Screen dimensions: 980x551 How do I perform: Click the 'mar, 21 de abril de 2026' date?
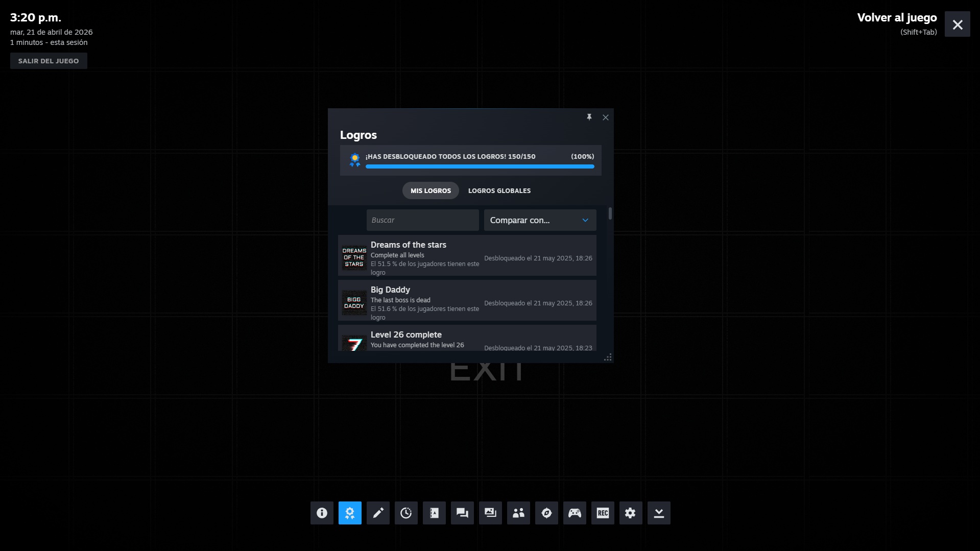point(52,32)
